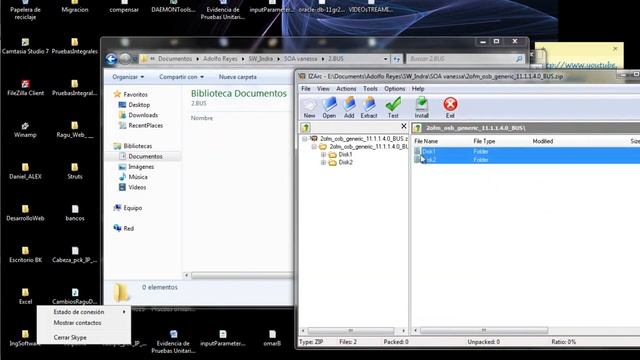Select the Disk1 row in the file list
The height and width of the screenshot is (360, 640).
[x=527, y=151]
